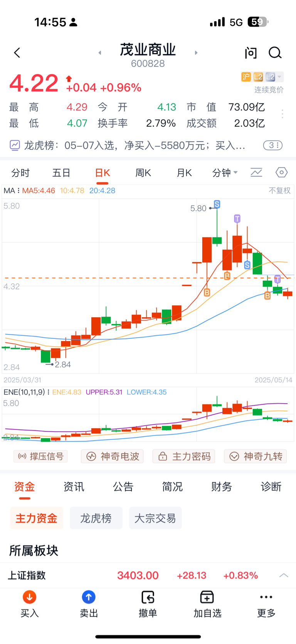Expand the 3-item notice badge
296x644 pixels.
point(273,145)
